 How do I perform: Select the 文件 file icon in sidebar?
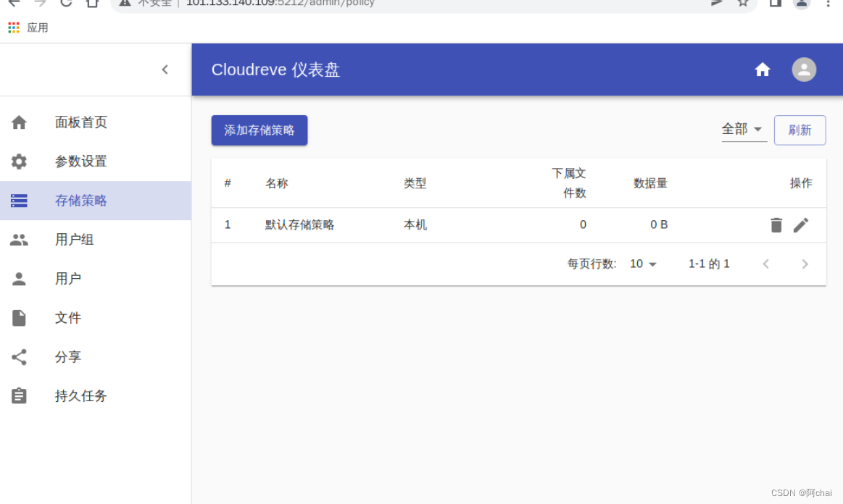pyautogui.click(x=19, y=318)
